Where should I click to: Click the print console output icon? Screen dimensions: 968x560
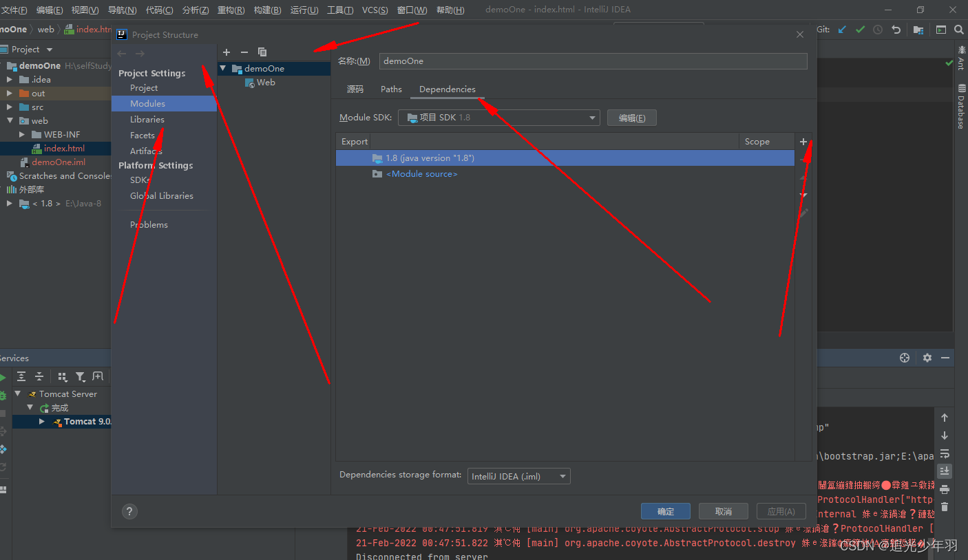pos(944,490)
